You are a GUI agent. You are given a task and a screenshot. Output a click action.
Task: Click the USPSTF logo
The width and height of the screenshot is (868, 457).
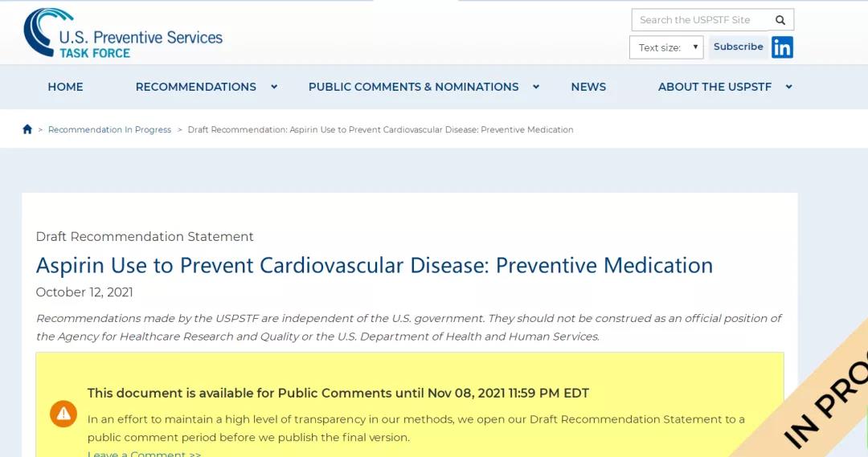click(123, 33)
